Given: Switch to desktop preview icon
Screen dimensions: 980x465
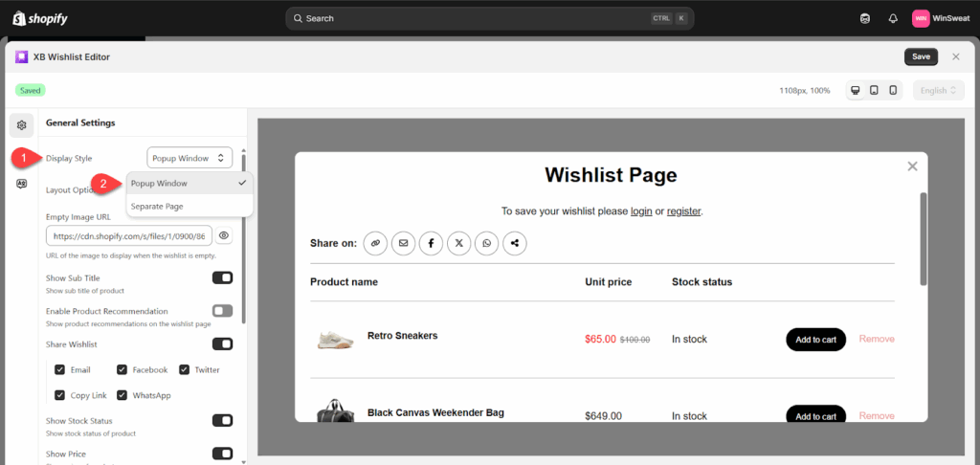Looking at the screenshot, I should [x=856, y=90].
